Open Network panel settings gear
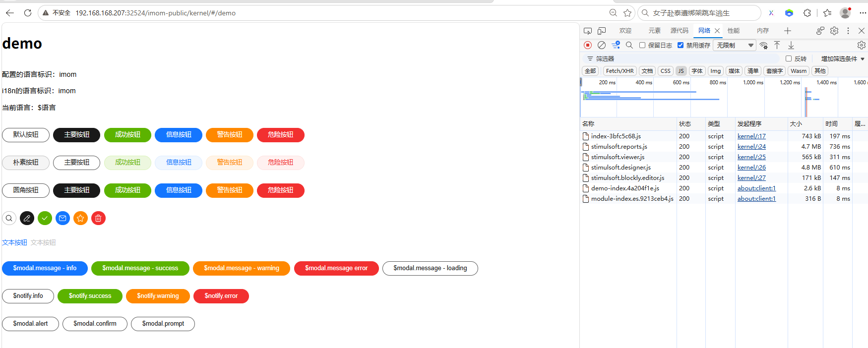 [862, 45]
